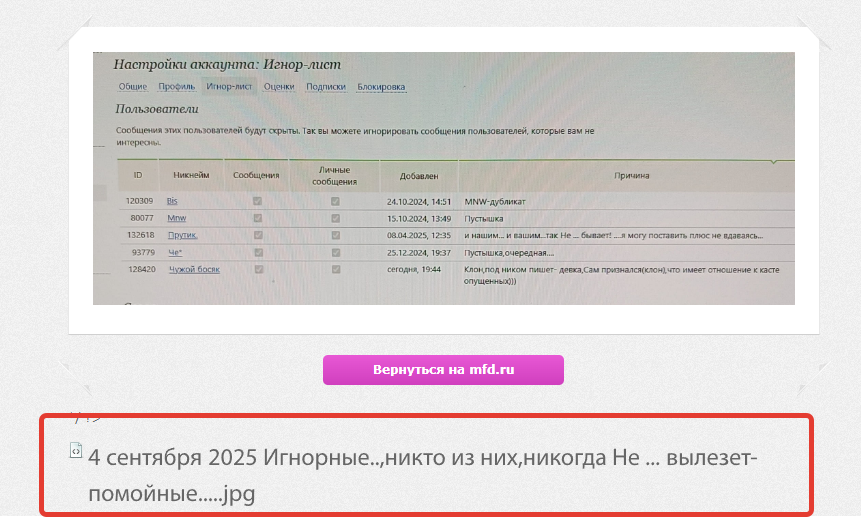This screenshot has height=517, width=861.
Task: Click the heading Настройки аккаунта: Игнор-лист
Action: 227,64
